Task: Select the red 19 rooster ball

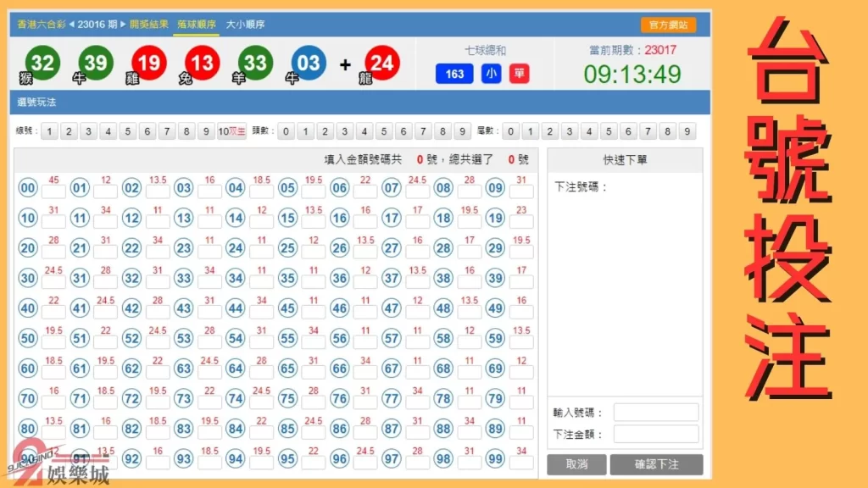Action: click(x=149, y=63)
